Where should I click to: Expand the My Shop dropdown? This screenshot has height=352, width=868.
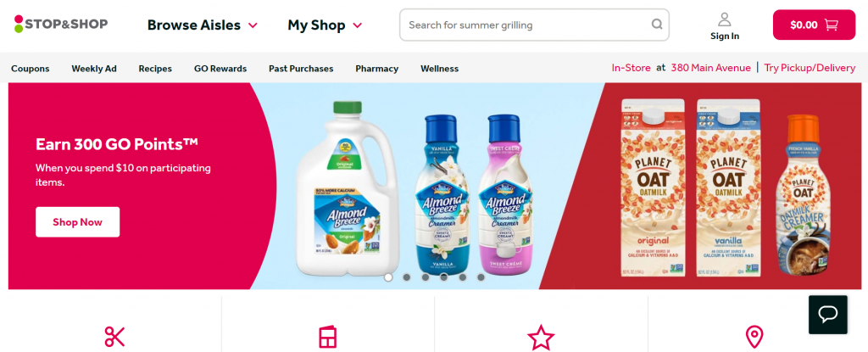click(325, 25)
